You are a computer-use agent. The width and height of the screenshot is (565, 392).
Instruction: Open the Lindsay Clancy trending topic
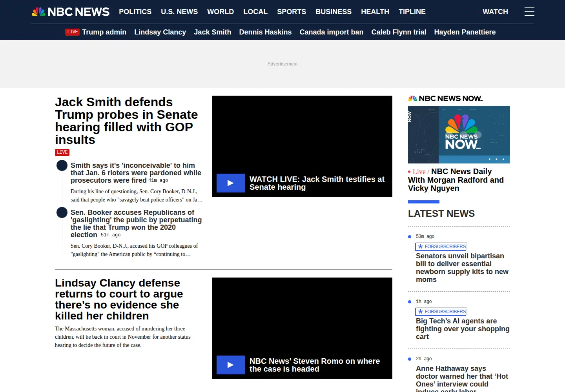pos(160,32)
